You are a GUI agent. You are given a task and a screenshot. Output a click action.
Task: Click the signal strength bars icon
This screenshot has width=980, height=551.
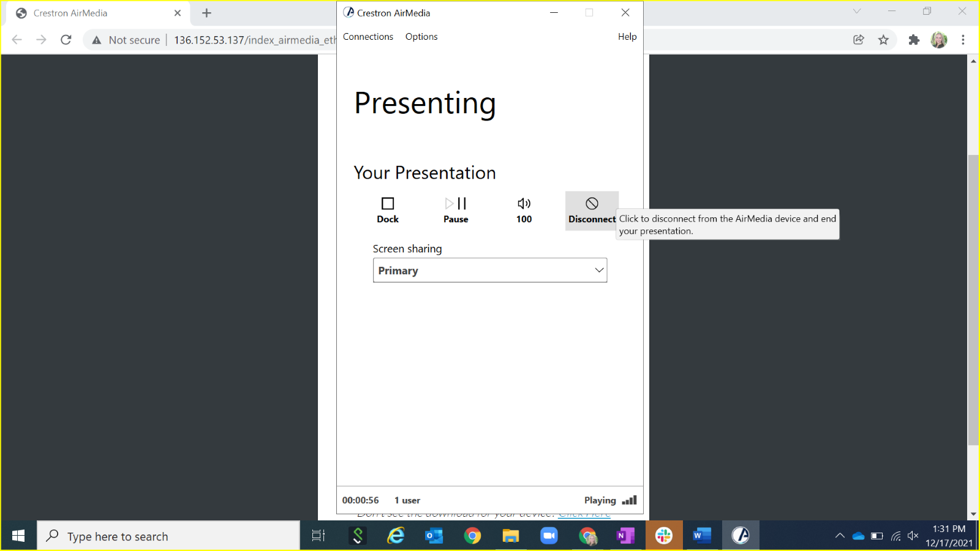[630, 500]
